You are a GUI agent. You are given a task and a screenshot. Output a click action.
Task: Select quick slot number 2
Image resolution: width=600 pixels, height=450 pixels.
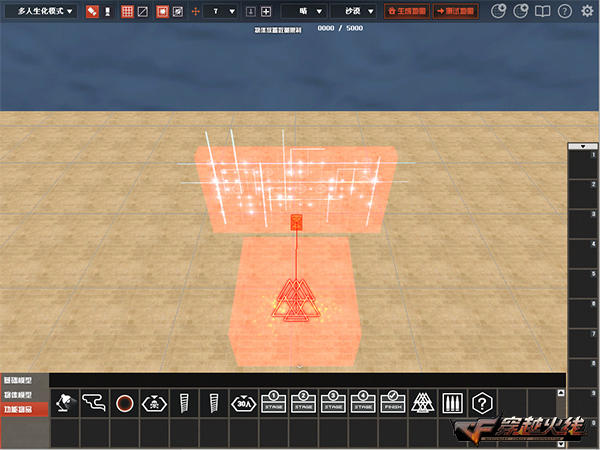tap(583, 194)
